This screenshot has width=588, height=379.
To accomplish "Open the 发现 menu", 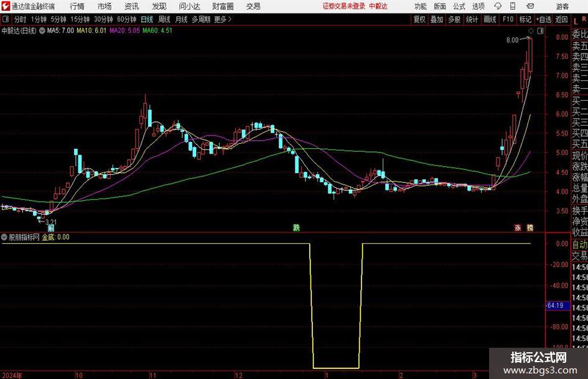I will point(159,6).
